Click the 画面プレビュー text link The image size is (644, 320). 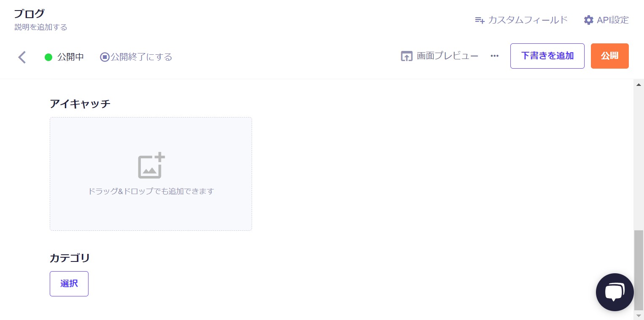pyautogui.click(x=448, y=56)
